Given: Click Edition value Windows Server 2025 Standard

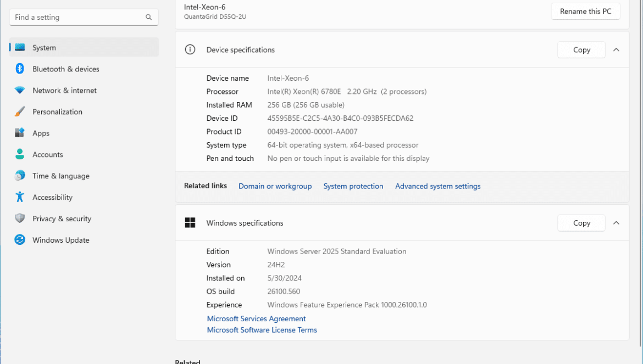Looking at the screenshot, I should tap(337, 251).
